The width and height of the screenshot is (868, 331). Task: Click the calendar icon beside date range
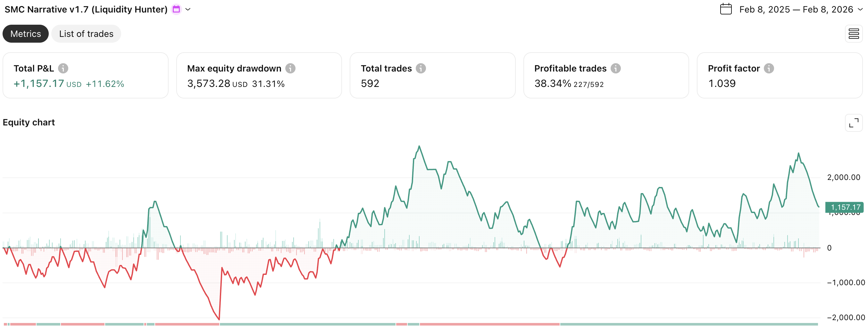click(725, 9)
